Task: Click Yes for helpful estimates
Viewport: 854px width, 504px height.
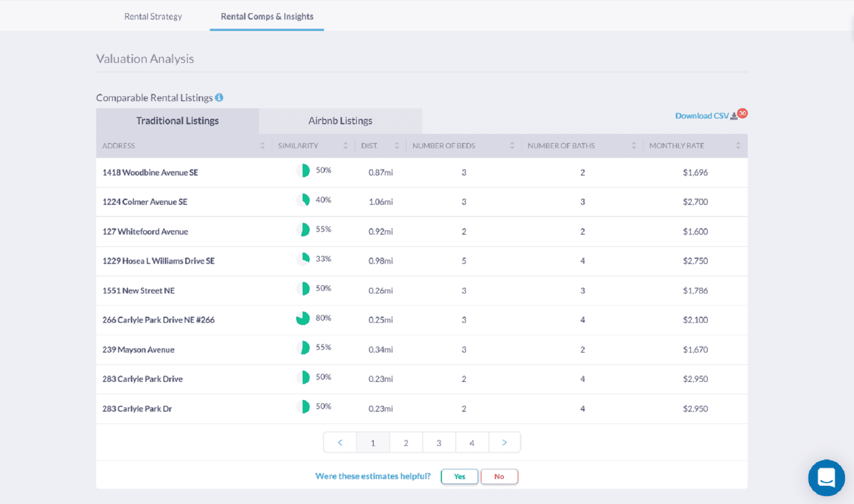Action: point(460,477)
